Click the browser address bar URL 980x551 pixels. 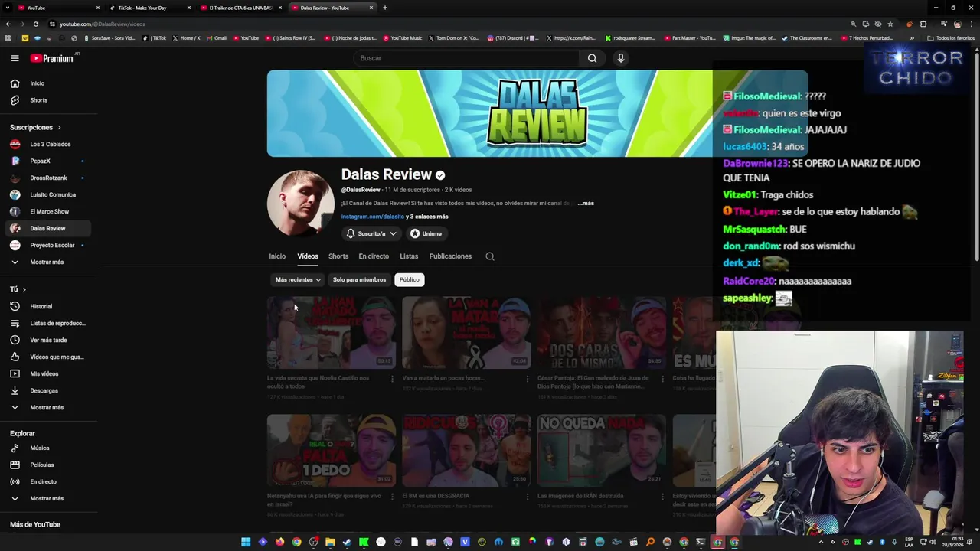(103, 24)
